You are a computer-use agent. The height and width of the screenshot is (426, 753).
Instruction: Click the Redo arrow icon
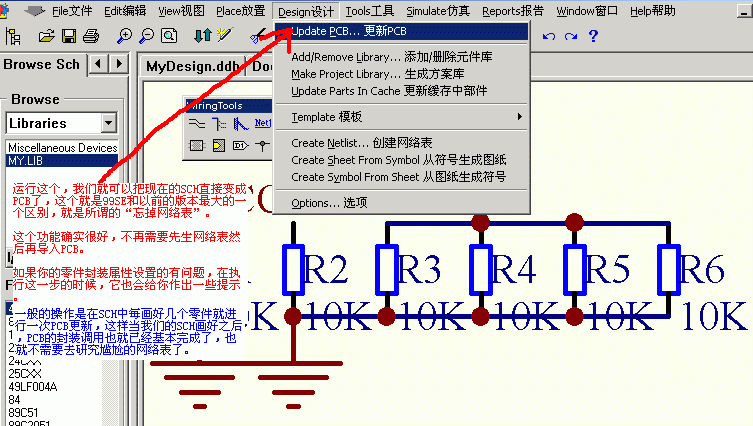571,37
